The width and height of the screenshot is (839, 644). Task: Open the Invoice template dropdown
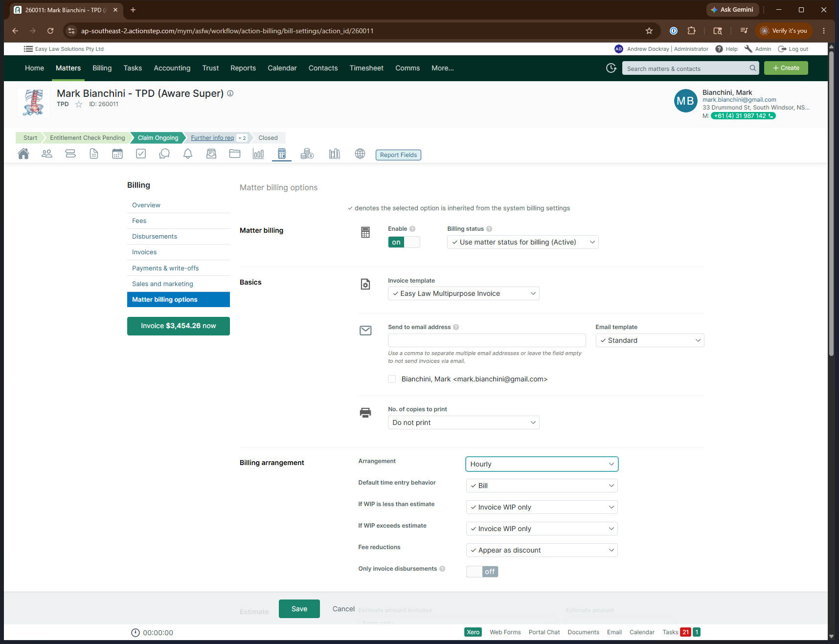point(464,293)
